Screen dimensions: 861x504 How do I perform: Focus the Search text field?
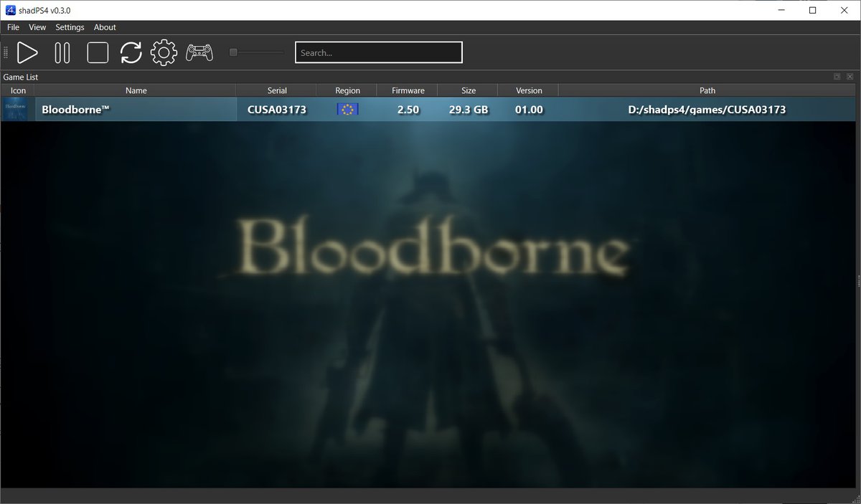378,52
